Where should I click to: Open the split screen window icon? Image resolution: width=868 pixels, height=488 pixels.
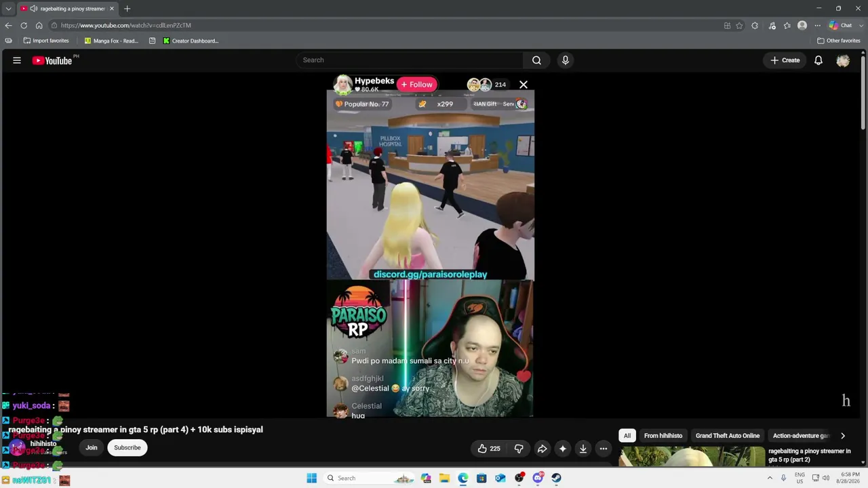point(727,25)
